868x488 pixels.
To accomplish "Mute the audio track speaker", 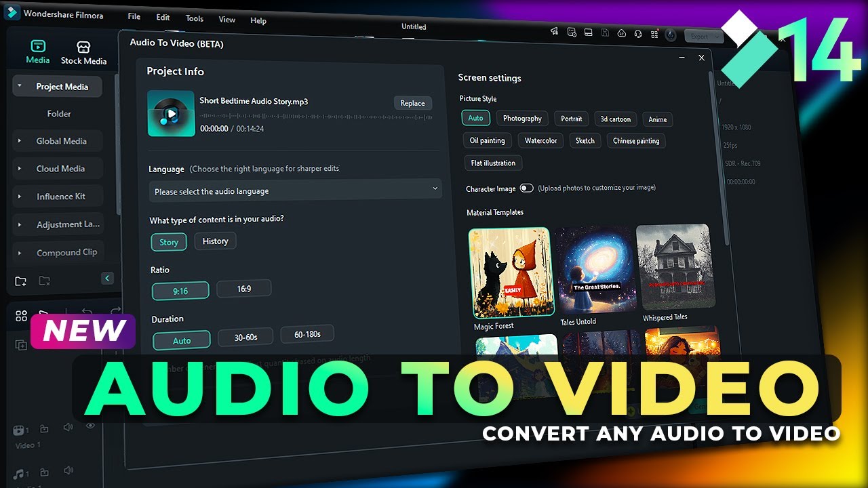I will point(68,470).
